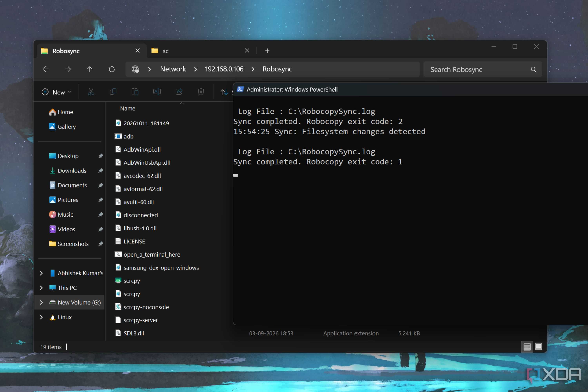This screenshot has height=392, width=588.
Task: Click the Cut scissors icon in toolbar
Action: [x=91, y=92]
